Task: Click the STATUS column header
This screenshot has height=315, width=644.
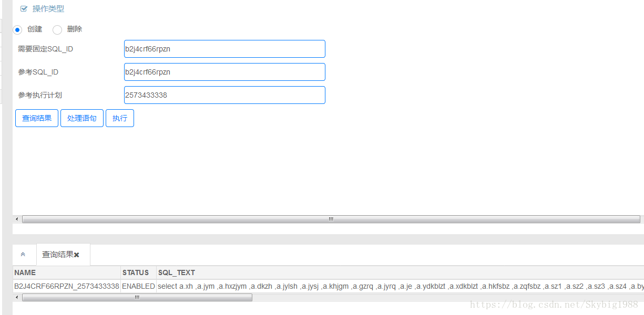Action: click(139, 272)
